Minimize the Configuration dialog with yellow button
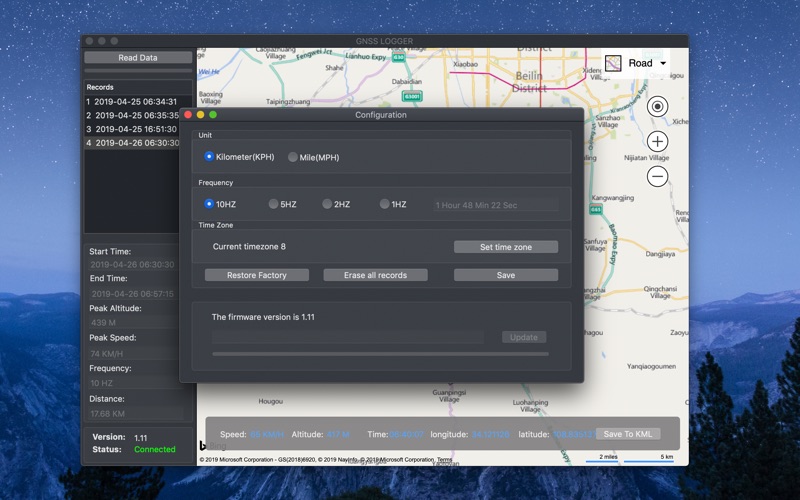 (x=201, y=115)
